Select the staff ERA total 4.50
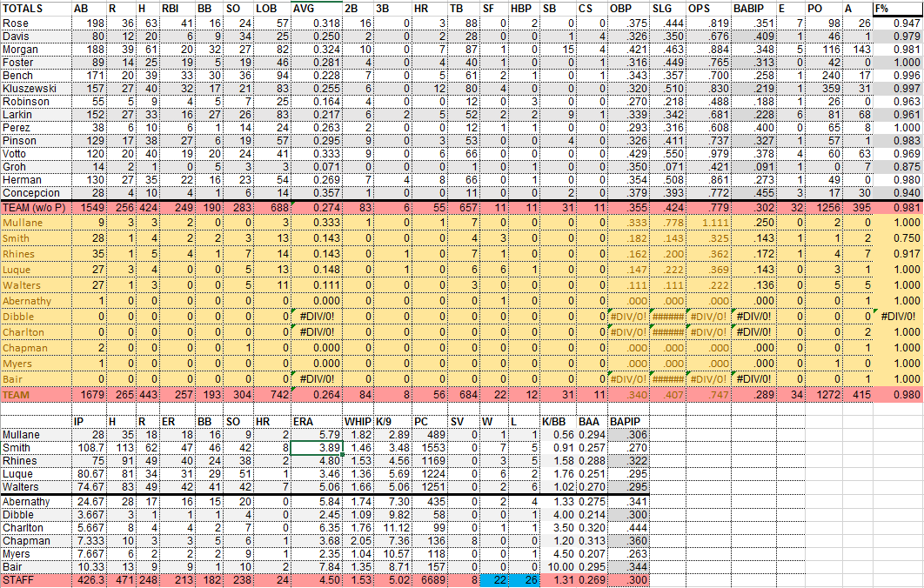The width and height of the screenshot is (924, 588). (317, 580)
